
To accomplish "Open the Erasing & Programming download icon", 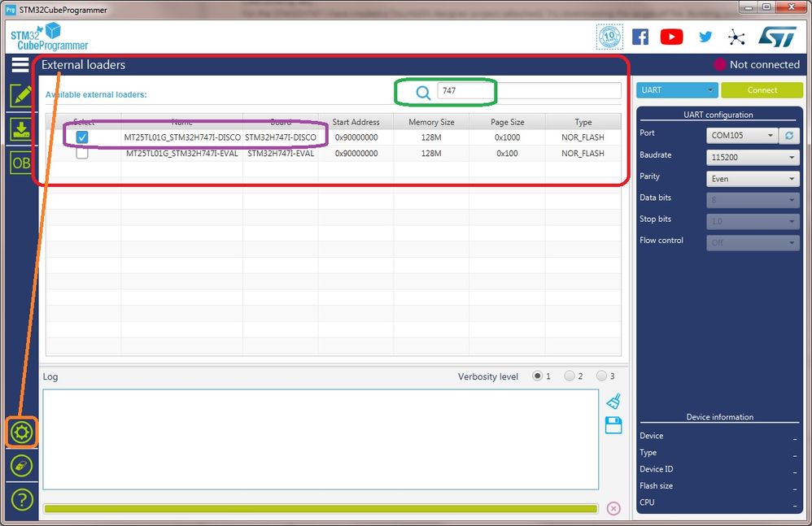I will pos(21,129).
